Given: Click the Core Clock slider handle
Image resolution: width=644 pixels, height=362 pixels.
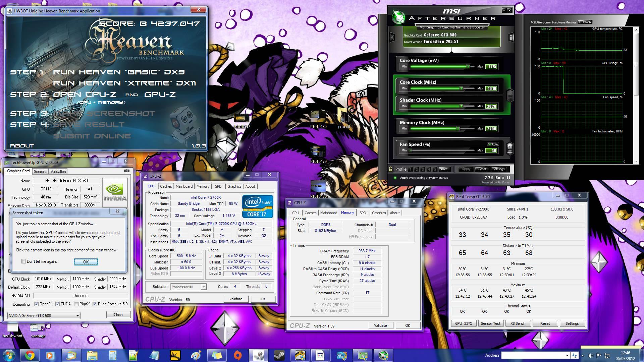Looking at the screenshot, I should click(462, 88).
